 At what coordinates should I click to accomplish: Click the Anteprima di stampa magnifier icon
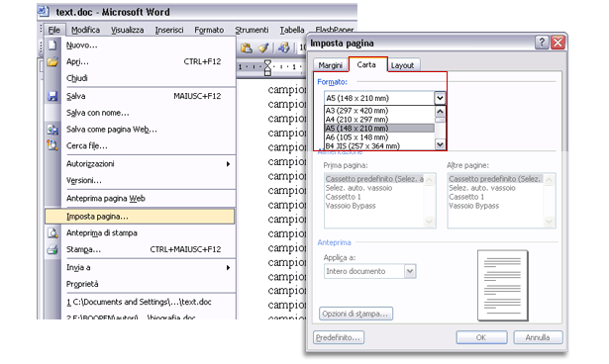click(52, 232)
